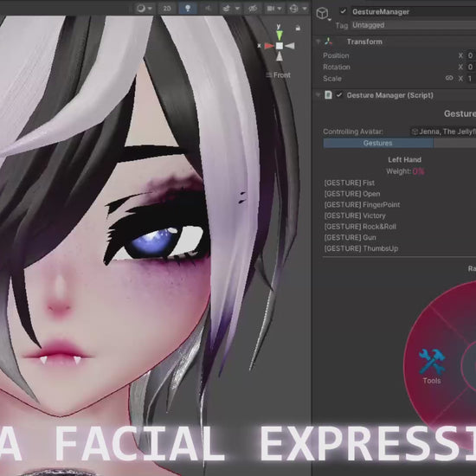This screenshot has width=476, height=476.
Task: Click the green Y axis cone on gizmo
Action: 279,35
